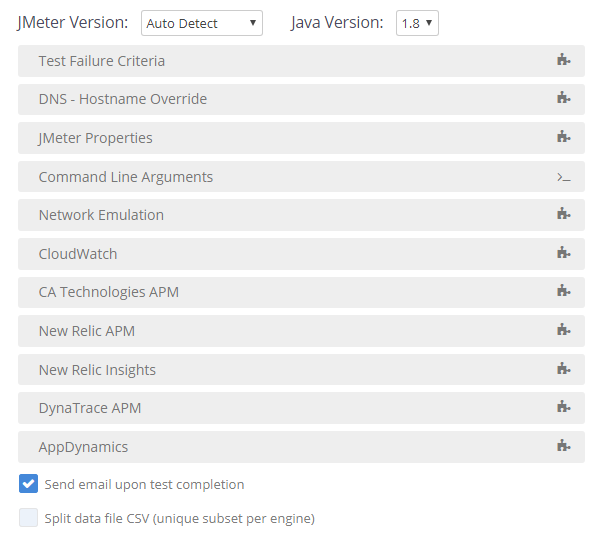Expand the Test Failure Criteria section
The height and width of the screenshot is (537, 598).
[x=301, y=61]
